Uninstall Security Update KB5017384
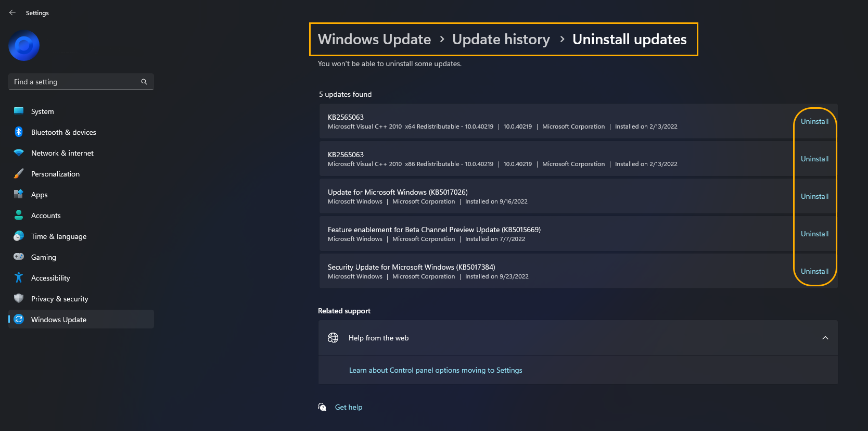868x431 pixels. 814,271
